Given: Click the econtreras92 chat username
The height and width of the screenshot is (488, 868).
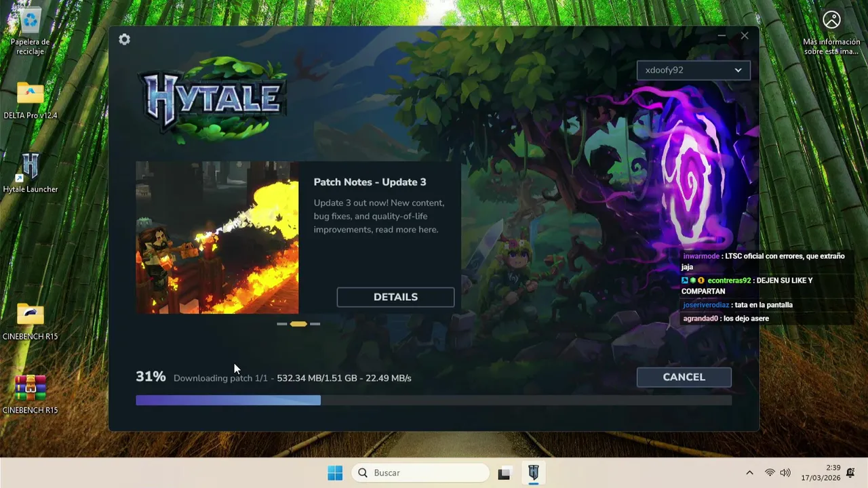Looking at the screenshot, I should coord(729,281).
